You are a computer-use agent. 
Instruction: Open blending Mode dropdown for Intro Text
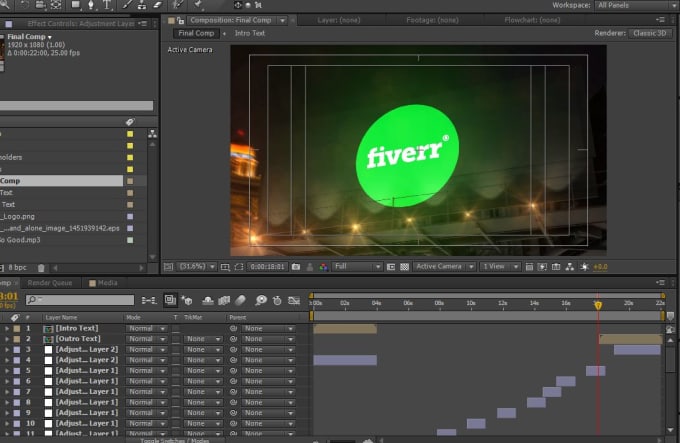pyautogui.click(x=147, y=329)
